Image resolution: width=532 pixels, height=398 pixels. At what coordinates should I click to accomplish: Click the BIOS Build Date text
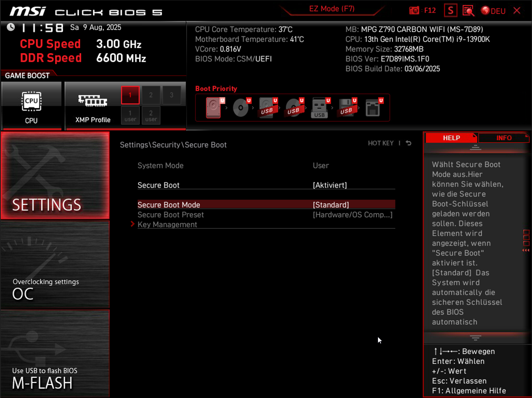tap(393, 69)
